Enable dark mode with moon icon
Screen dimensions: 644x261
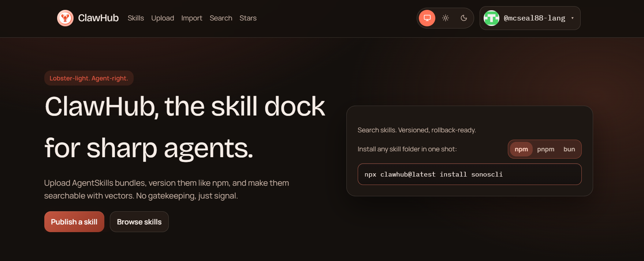click(x=464, y=18)
